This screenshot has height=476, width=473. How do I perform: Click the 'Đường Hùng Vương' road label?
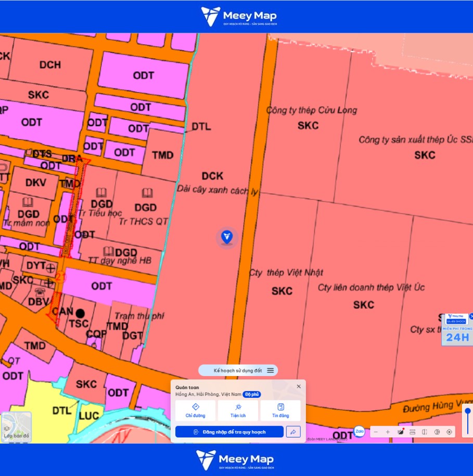point(438,406)
